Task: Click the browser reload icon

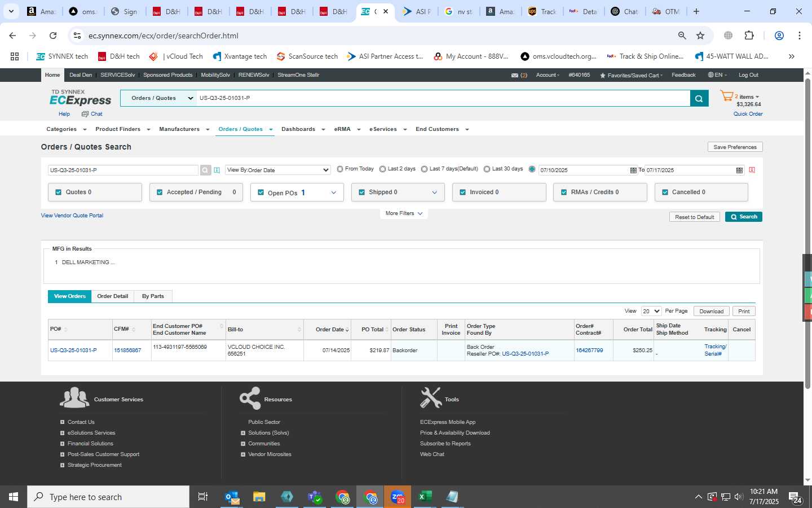Action: point(53,36)
